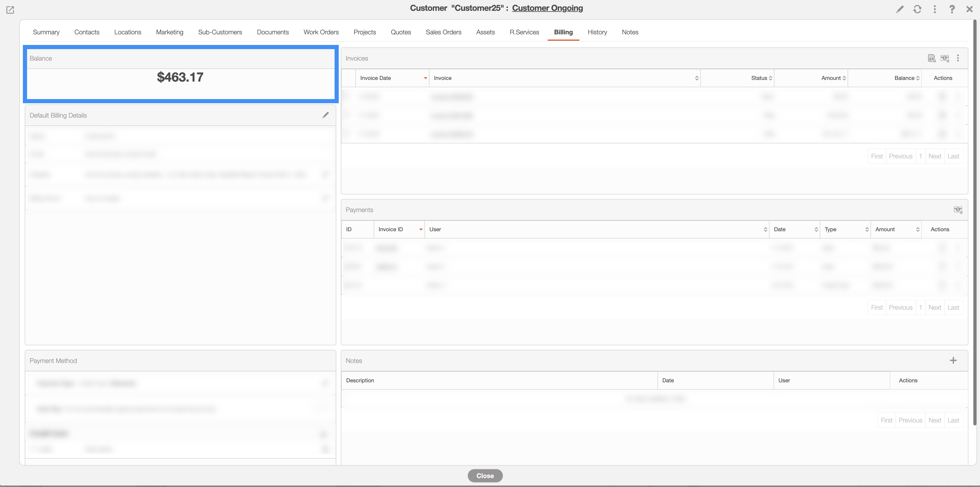Open the pop-out window icon at top left
Screen dimensions: 980x487
[x=10, y=10]
